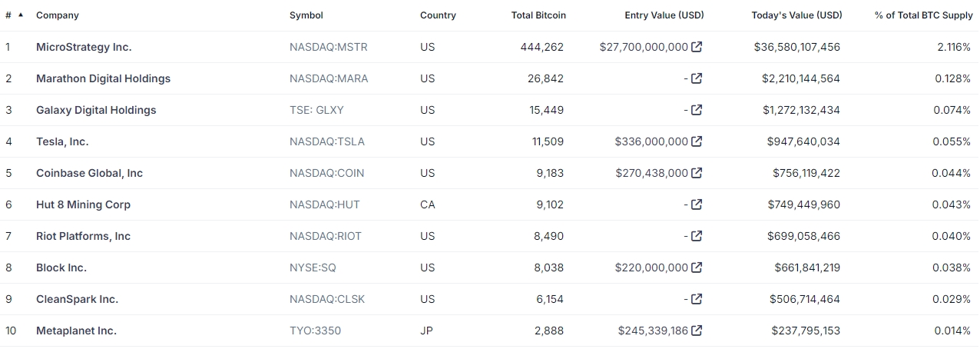This screenshot has width=980, height=349.
Task: Open Tesla, Inc. company link
Action: (62, 141)
